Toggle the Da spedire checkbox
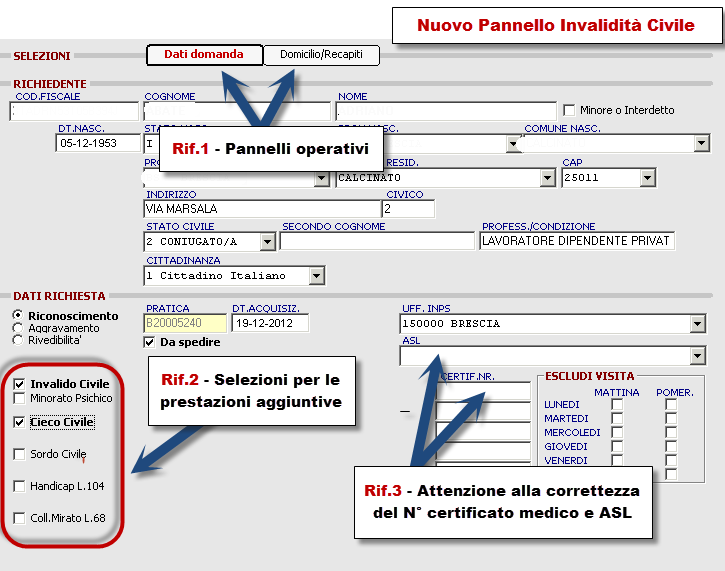This screenshot has height=571, width=725. click(149, 343)
